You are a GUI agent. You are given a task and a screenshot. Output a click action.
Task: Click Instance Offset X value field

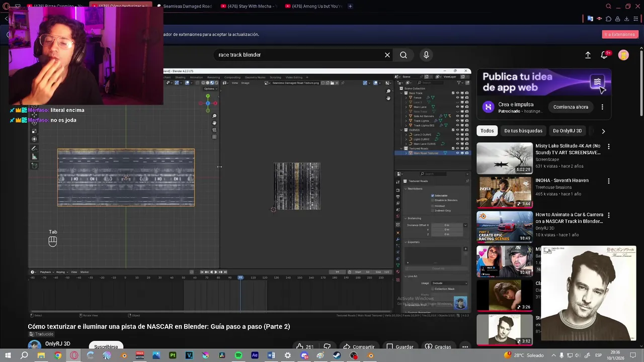447,225
